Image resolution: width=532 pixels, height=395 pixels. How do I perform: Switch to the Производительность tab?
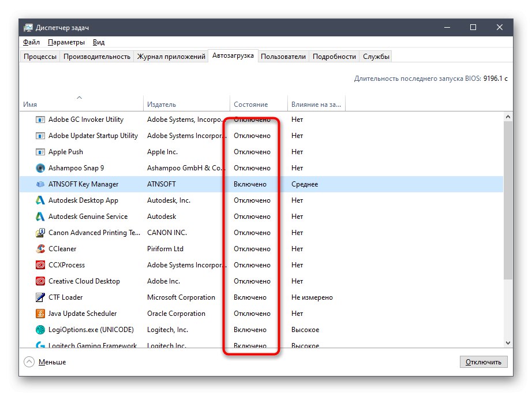click(97, 57)
